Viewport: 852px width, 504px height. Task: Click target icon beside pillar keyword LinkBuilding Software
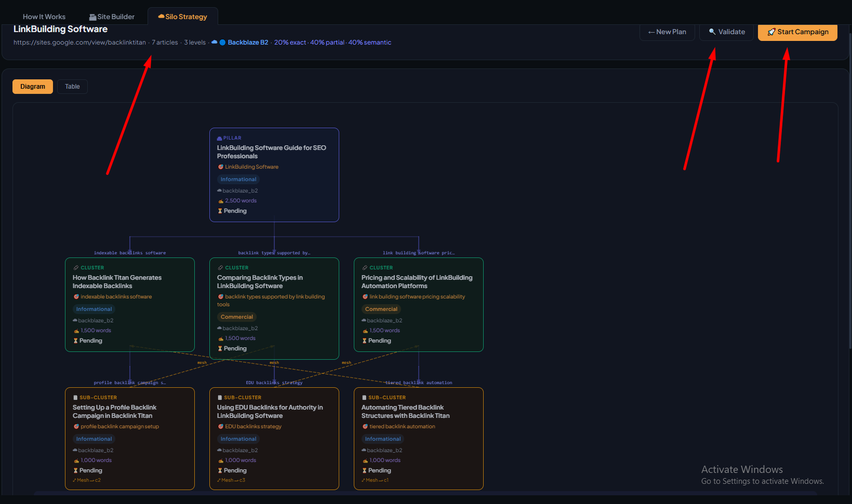click(x=220, y=167)
